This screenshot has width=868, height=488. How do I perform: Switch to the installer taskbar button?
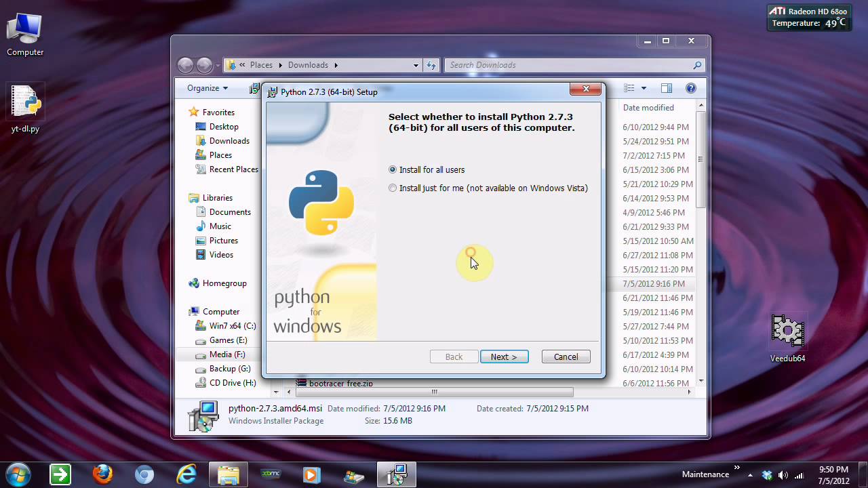[396, 474]
